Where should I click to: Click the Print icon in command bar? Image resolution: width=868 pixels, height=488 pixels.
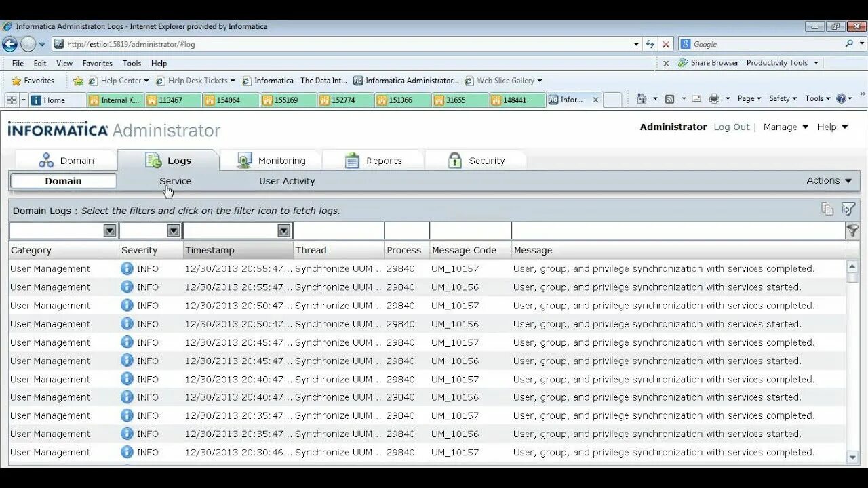tap(713, 99)
